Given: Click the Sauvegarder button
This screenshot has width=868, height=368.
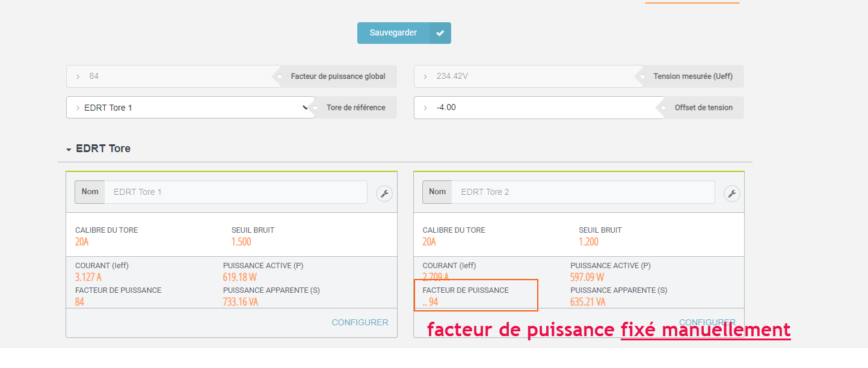Looking at the screenshot, I should click(x=404, y=33).
